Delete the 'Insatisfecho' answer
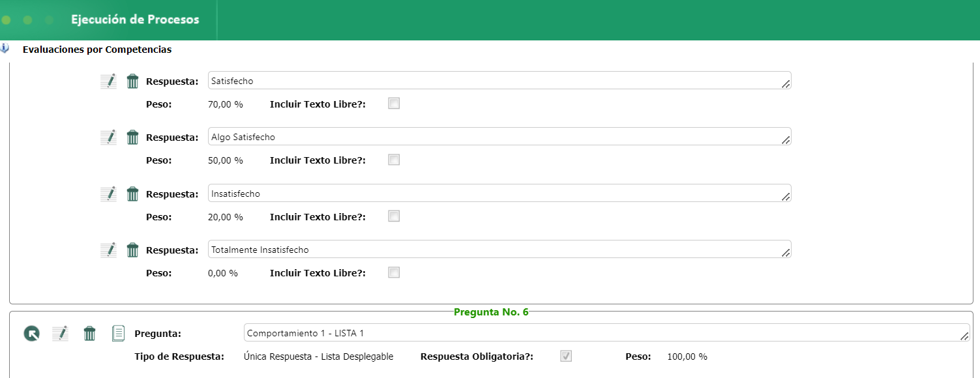The width and height of the screenshot is (980, 378). point(132,194)
